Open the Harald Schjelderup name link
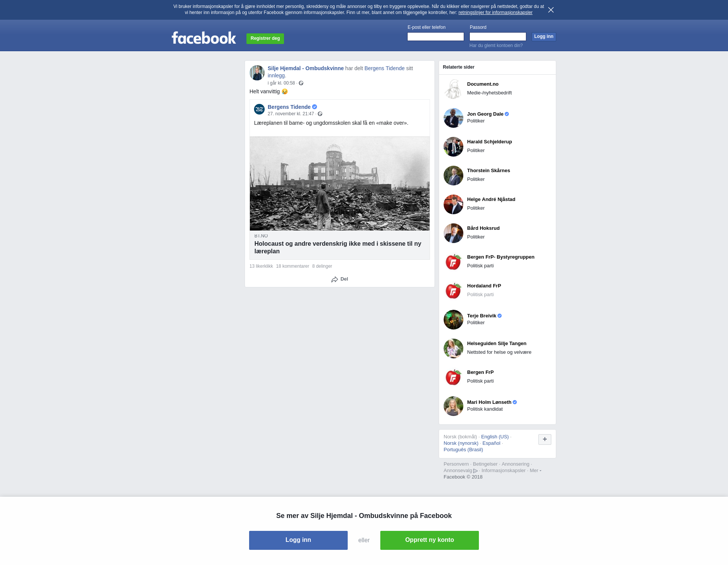 tap(490, 142)
